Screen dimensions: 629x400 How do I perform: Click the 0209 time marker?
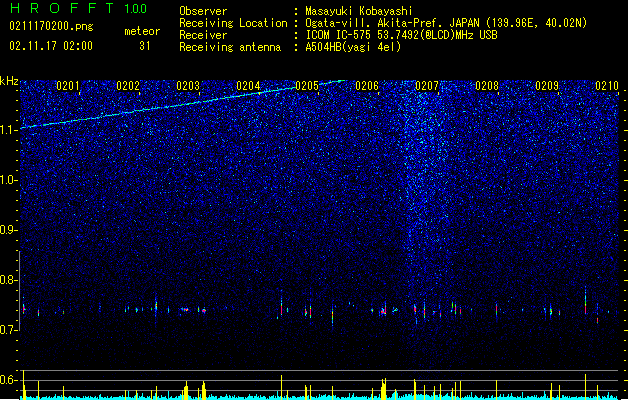pos(547,85)
